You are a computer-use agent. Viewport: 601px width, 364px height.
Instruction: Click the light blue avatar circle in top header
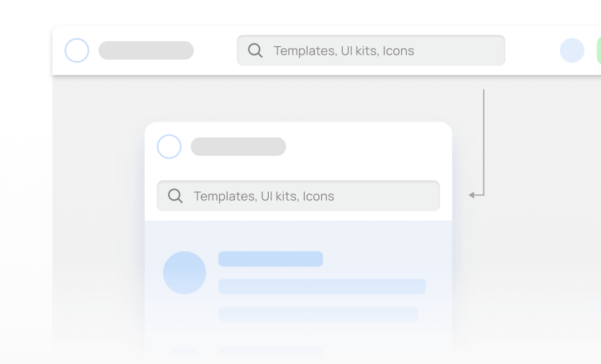click(572, 51)
